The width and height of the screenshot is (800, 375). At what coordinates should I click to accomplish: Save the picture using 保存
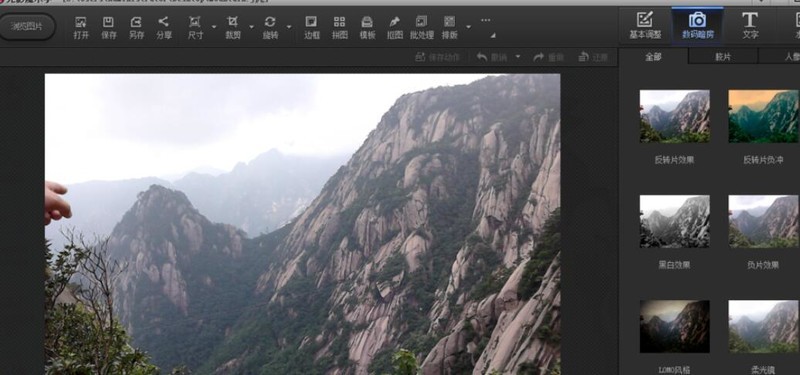[x=109, y=28]
